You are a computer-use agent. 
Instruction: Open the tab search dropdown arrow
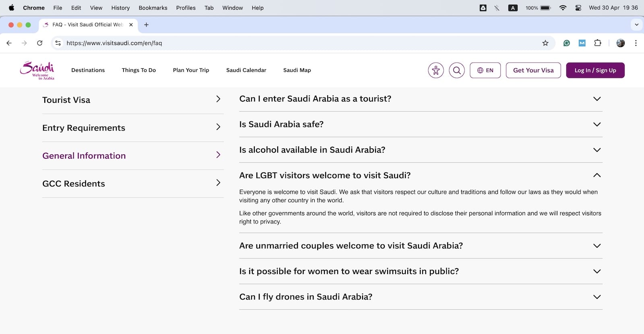pyautogui.click(x=636, y=25)
